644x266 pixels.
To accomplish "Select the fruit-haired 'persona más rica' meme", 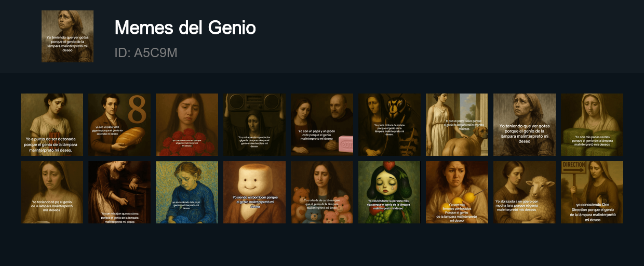I will 390,192.
